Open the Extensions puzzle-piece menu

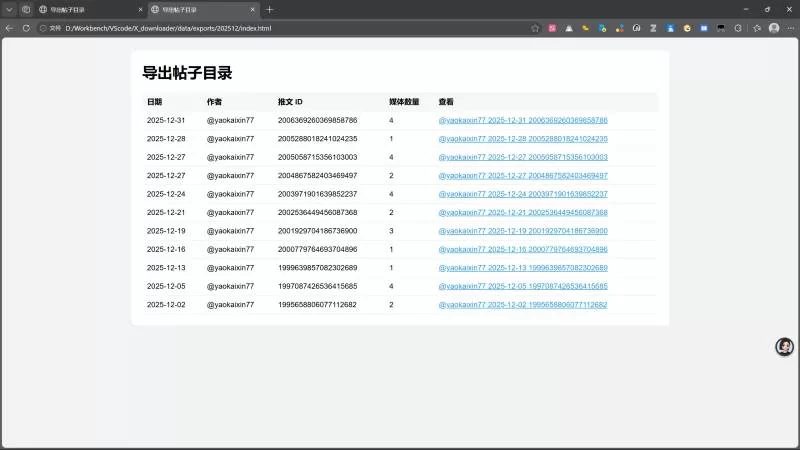tap(738, 29)
